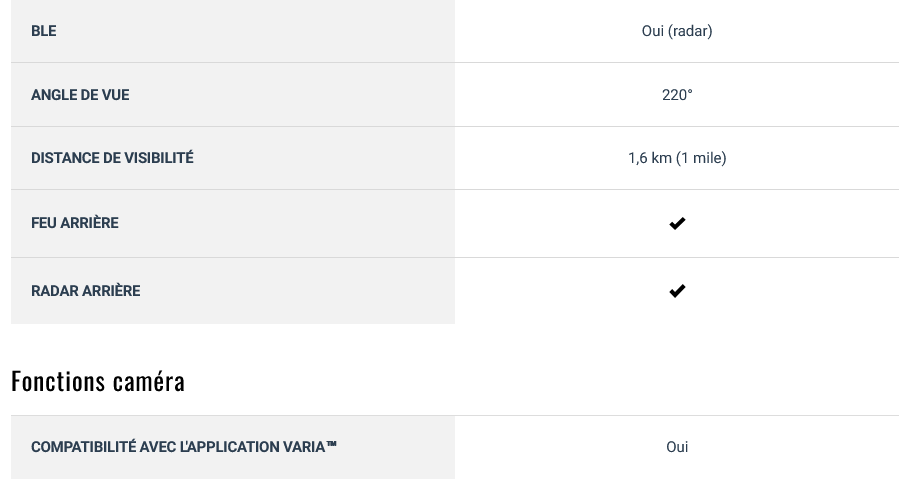The image size is (917, 500).
Task: Click the trademark symbol after VARIA
Action: (x=331, y=444)
